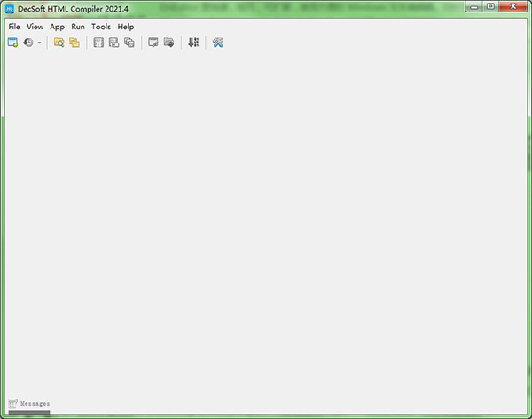Click the second floppy disk save-as icon
The width and height of the screenshot is (532, 419).
113,43
